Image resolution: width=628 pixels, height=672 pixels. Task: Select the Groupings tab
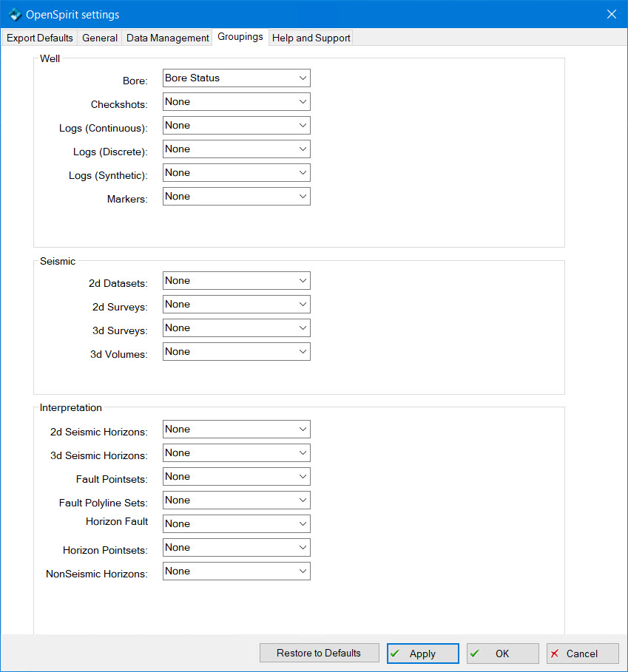point(240,37)
